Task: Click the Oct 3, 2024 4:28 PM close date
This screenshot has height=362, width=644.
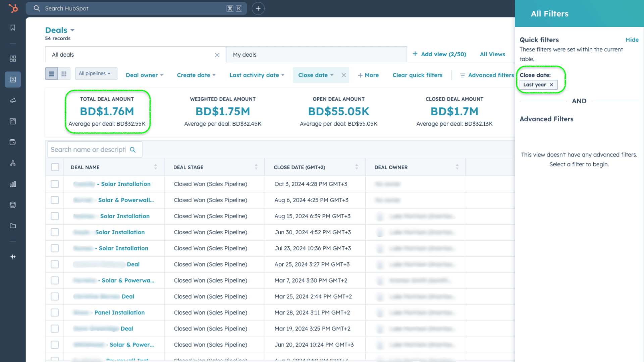Action: point(311,184)
